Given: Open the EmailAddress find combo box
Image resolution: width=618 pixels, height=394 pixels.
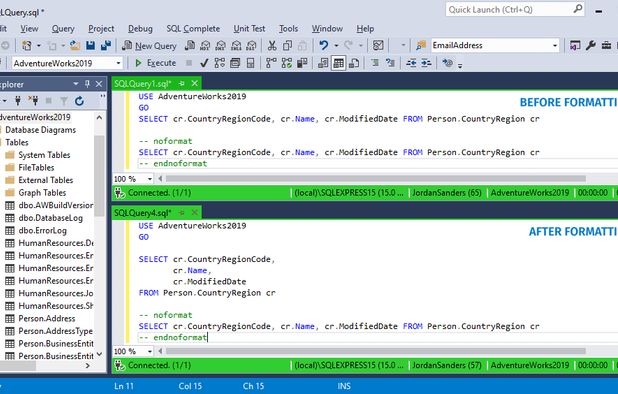Looking at the screenshot, I should coord(555,46).
